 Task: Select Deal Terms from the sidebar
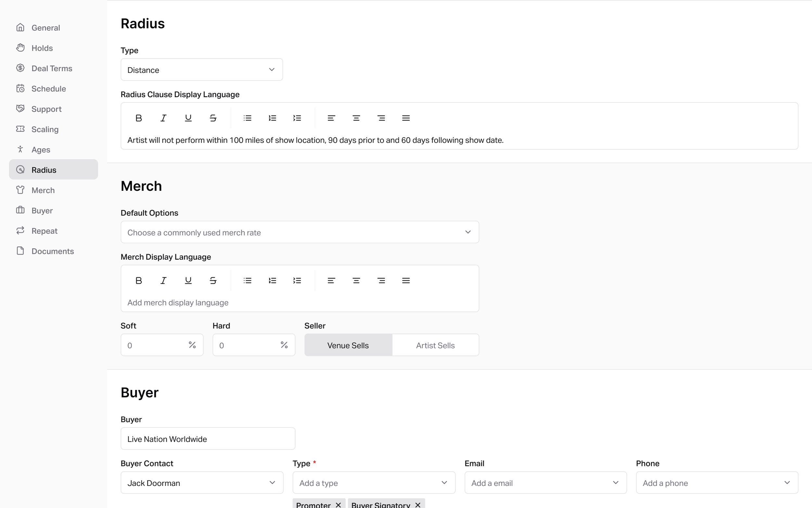[52, 68]
